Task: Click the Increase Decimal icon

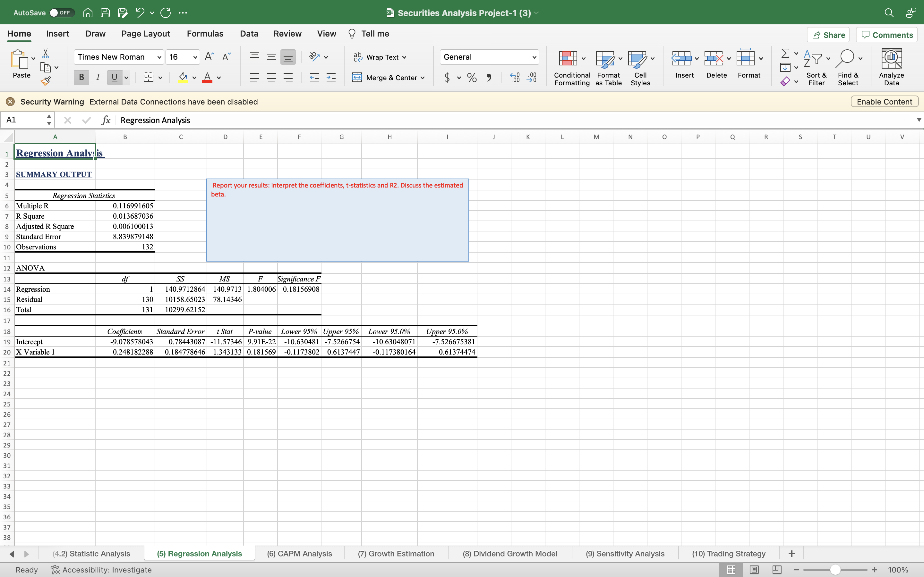Action: tap(515, 78)
